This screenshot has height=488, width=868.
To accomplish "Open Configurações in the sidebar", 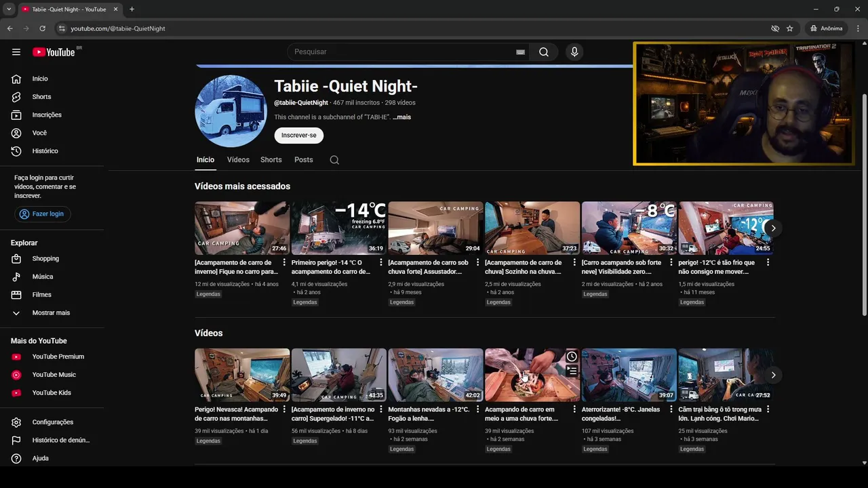I will (52, 422).
